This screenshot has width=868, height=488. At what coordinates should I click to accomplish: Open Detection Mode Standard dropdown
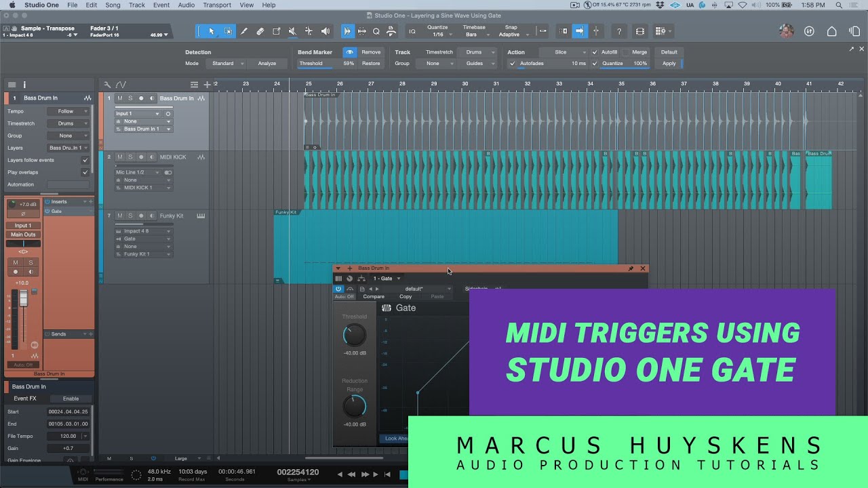point(226,64)
